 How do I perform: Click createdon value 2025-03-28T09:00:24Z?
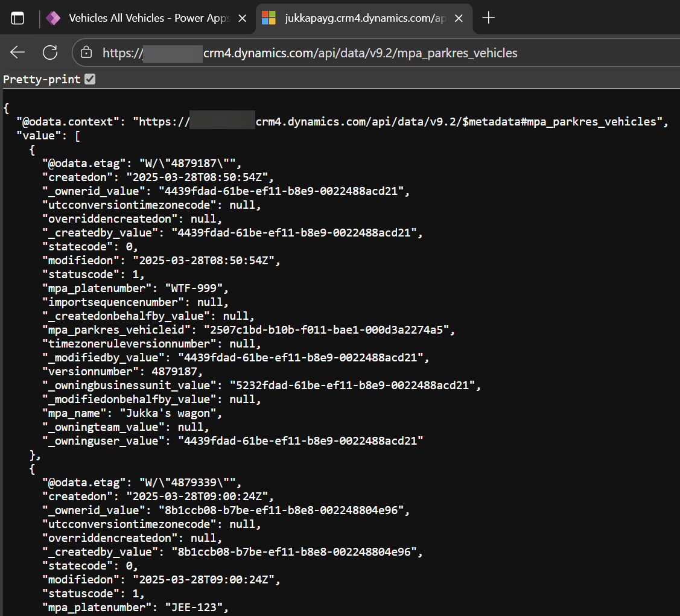[x=197, y=497]
